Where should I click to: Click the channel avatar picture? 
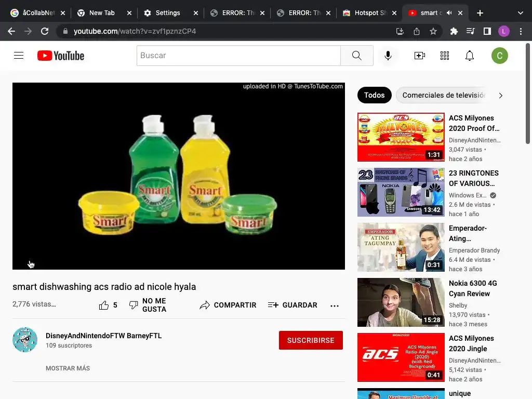coord(25,340)
